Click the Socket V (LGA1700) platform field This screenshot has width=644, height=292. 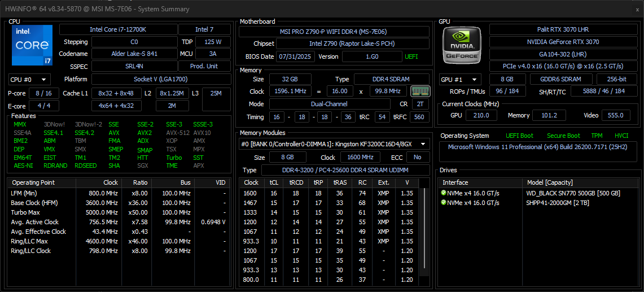[x=161, y=80]
